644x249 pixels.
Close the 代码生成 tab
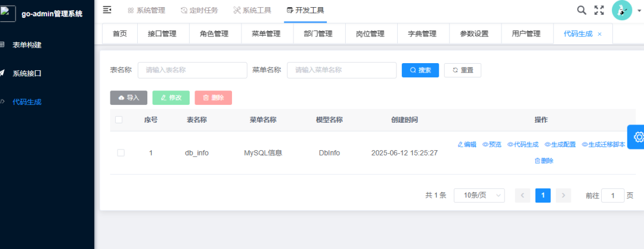point(600,35)
